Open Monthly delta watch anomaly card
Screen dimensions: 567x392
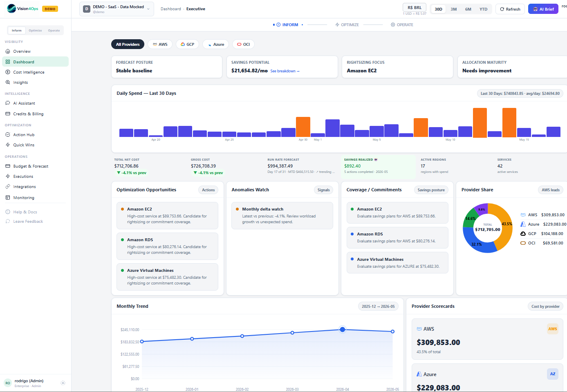tap(282, 216)
